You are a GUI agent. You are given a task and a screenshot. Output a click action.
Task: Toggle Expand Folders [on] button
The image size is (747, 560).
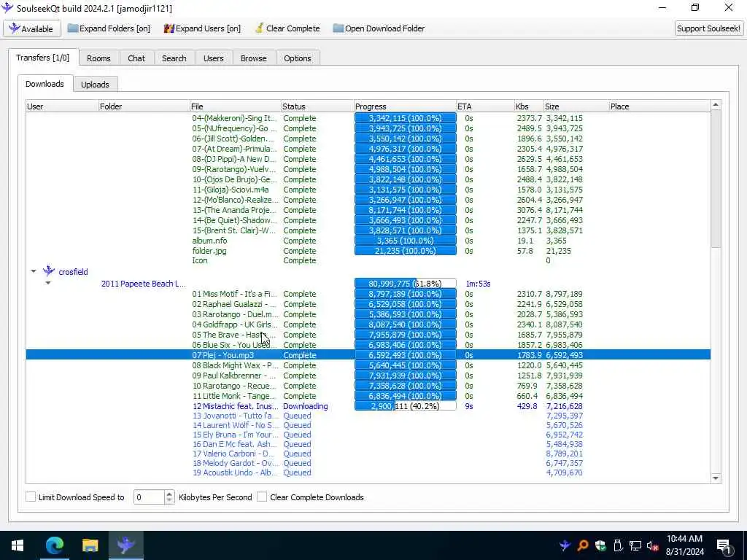109,28
